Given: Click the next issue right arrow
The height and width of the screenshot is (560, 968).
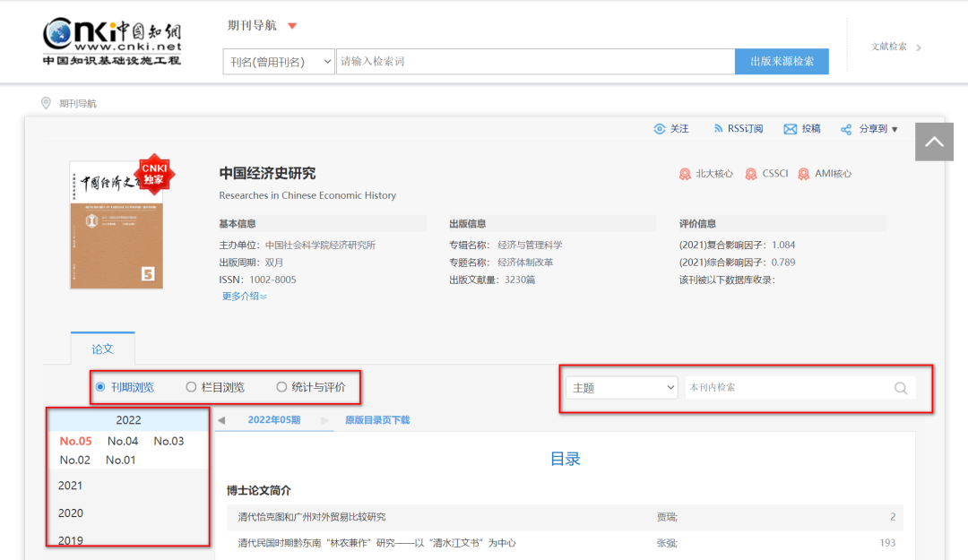Looking at the screenshot, I should point(324,420).
